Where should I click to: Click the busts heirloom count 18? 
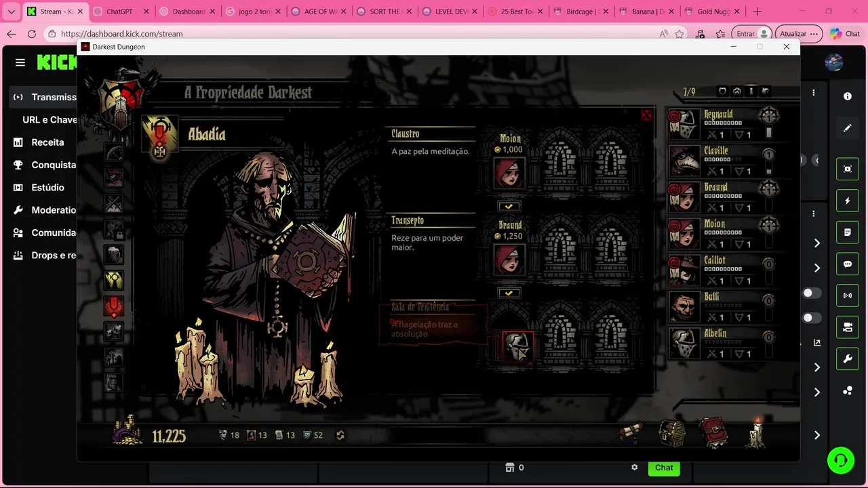click(x=229, y=435)
